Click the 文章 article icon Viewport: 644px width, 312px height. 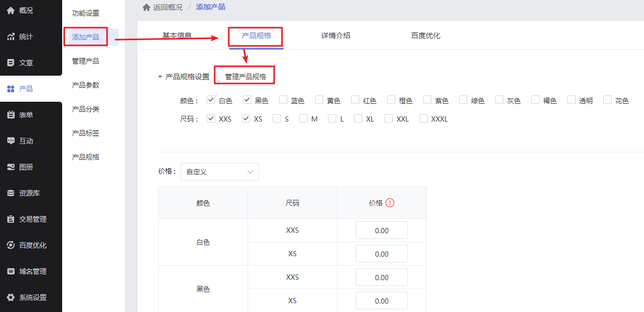(x=10, y=63)
